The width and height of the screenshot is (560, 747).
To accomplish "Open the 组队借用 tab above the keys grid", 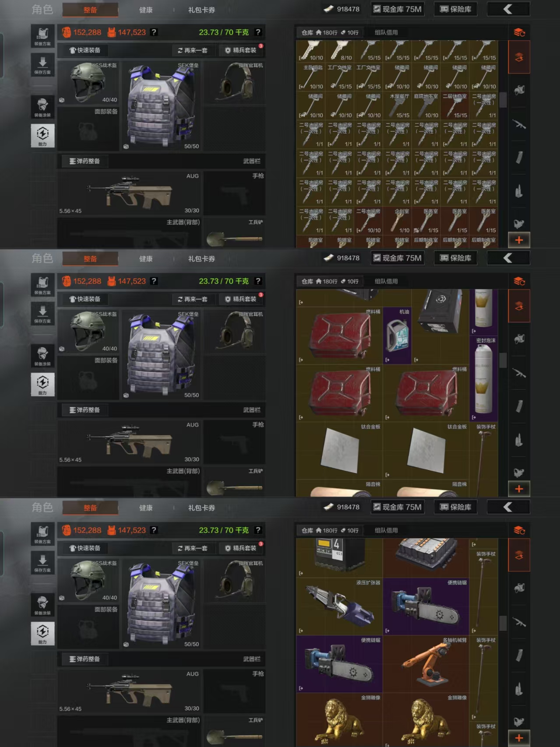I will pos(386,32).
